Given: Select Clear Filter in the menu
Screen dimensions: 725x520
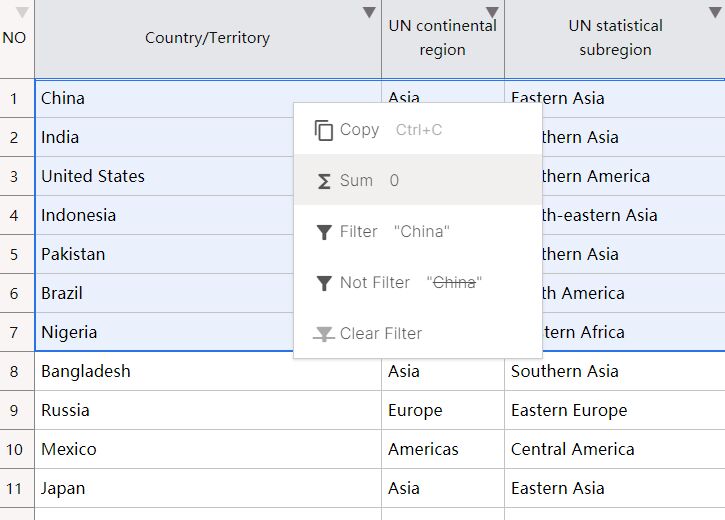Looking at the screenshot, I should point(381,334).
